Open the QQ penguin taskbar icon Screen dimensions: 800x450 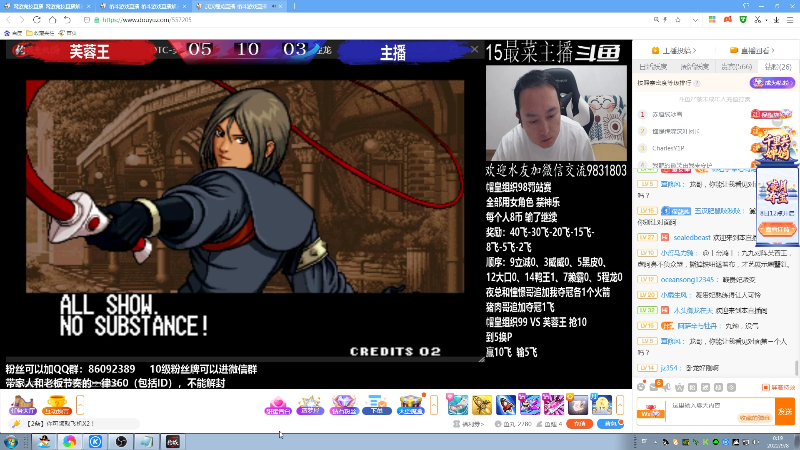[x=44, y=441]
